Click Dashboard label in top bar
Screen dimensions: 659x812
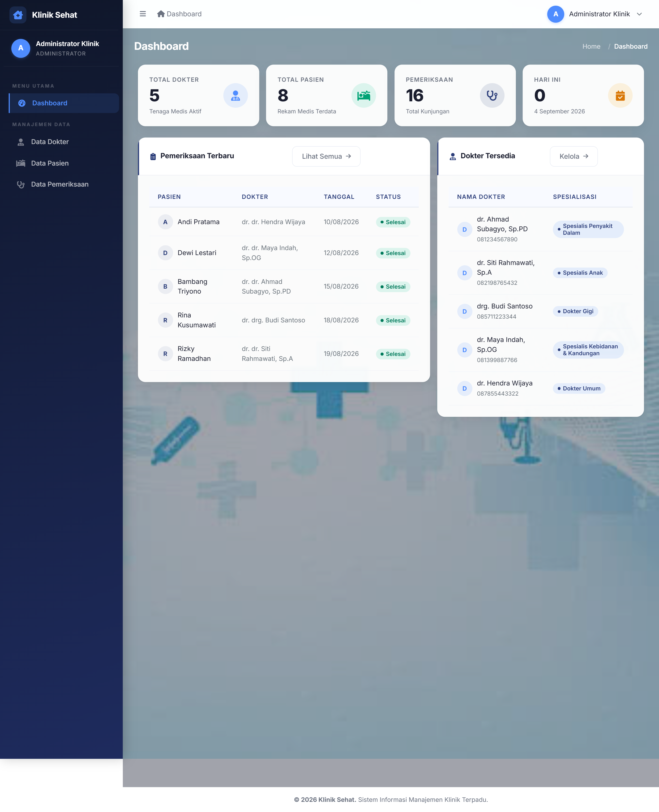coord(184,14)
